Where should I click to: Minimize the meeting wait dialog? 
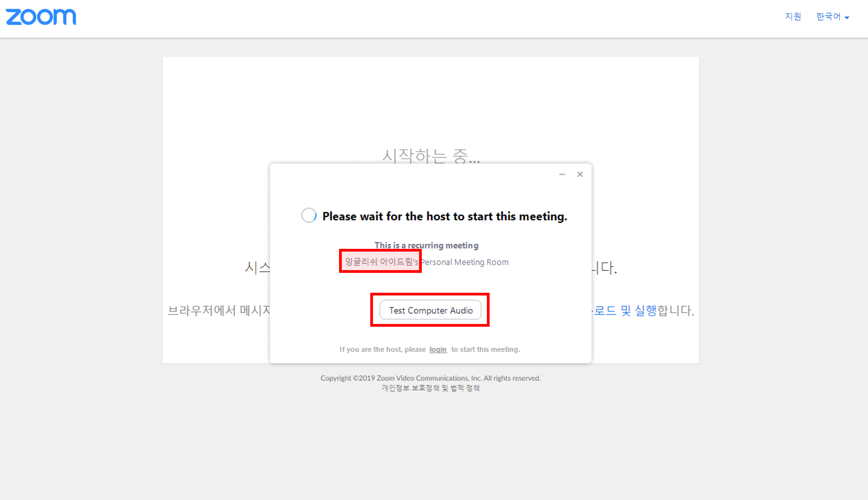tap(562, 174)
